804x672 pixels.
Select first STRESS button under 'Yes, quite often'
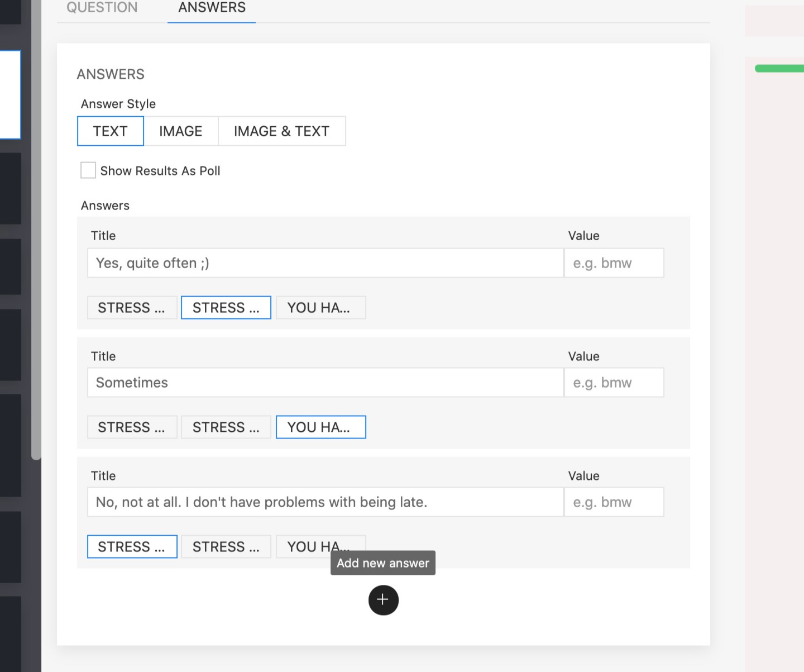point(132,308)
